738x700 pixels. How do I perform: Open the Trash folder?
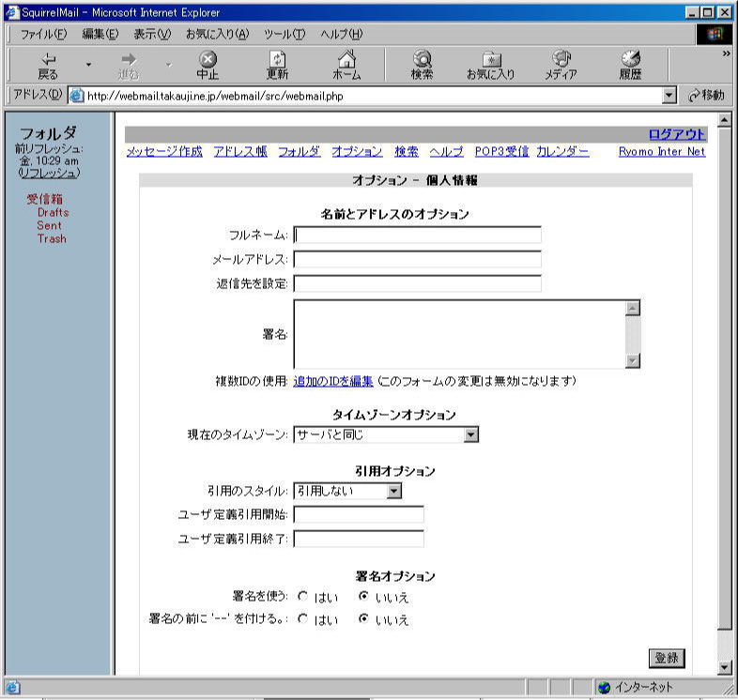[52, 238]
